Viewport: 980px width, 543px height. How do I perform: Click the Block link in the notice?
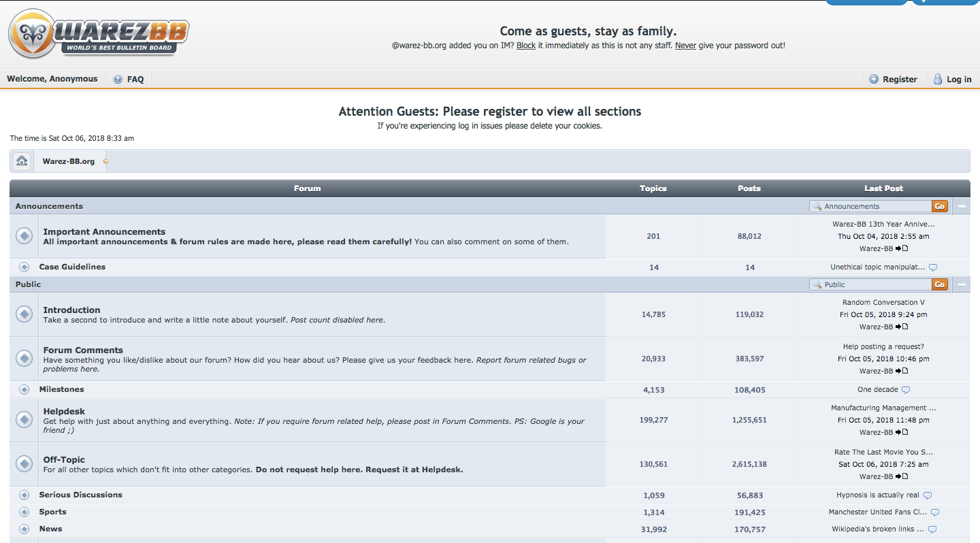[526, 46]
